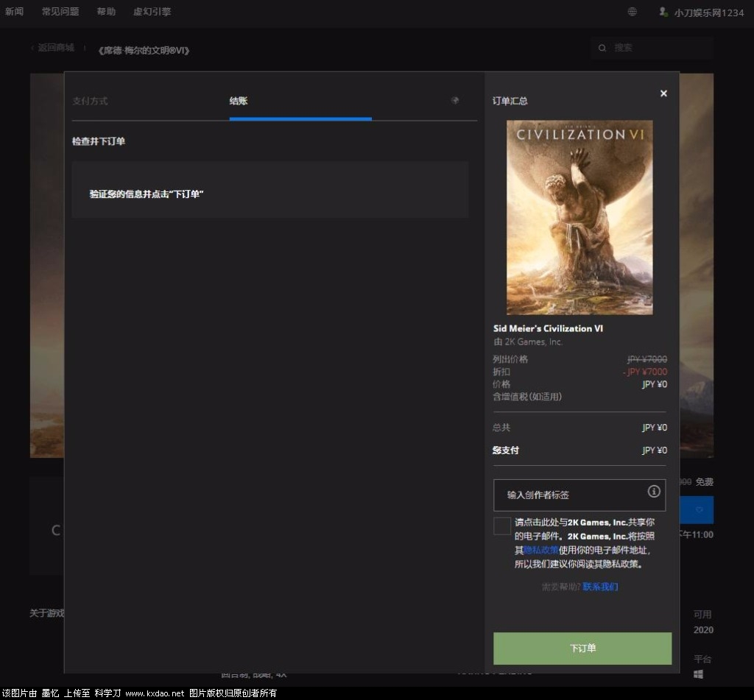Screen dimensions: 754x700
Task: Close the checkout dialog with X
Action: pos(663,93)
